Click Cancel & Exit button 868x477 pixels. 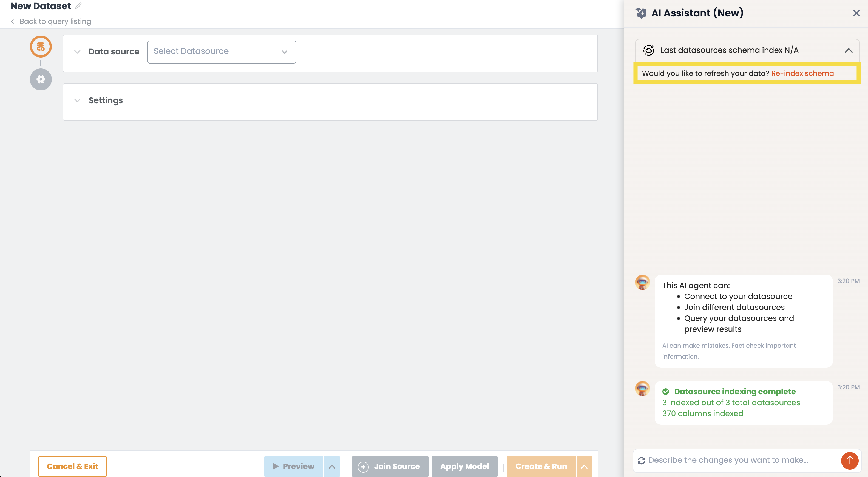(x=72, y=466)
